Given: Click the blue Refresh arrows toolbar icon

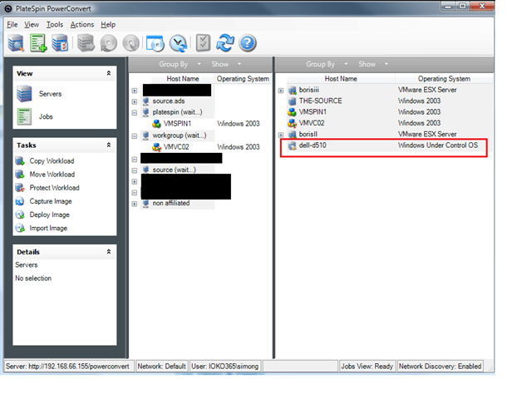Looking at the screenshot, I should pos(225,43).
